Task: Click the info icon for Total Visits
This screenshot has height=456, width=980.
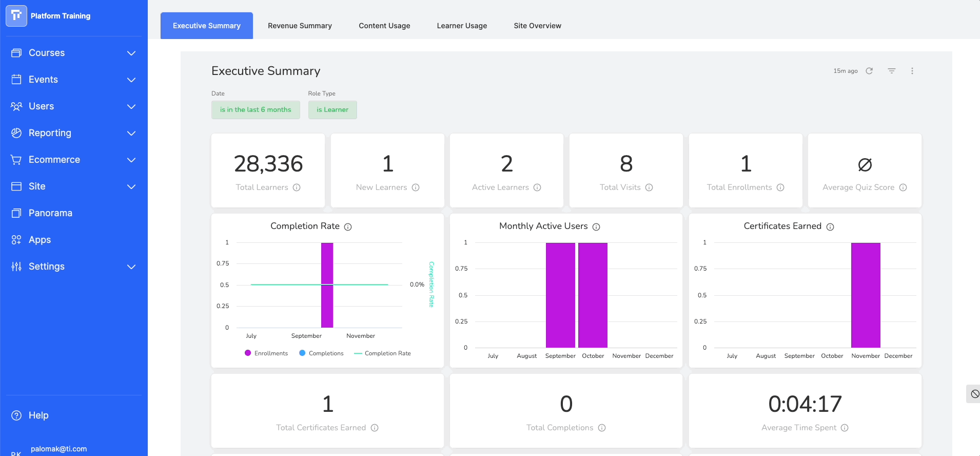Action: pyautogui.click(x=649, y=187)
